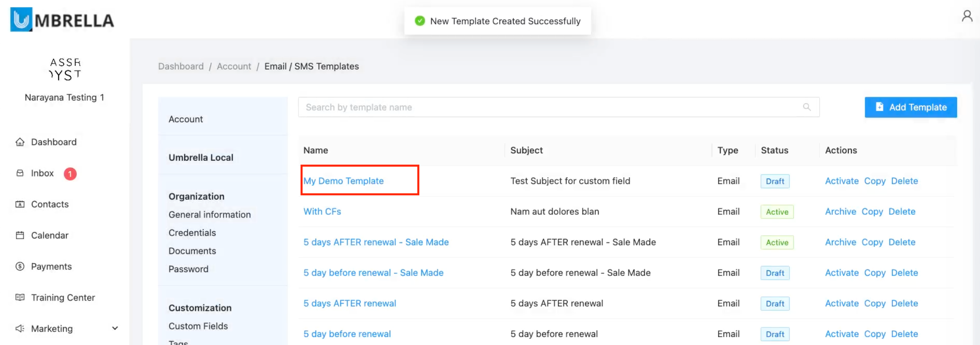The height and width of the screenshot is (345, 980).
Task: Open the Calendar page
Action: pyautogui.click(x=49, y=235)
